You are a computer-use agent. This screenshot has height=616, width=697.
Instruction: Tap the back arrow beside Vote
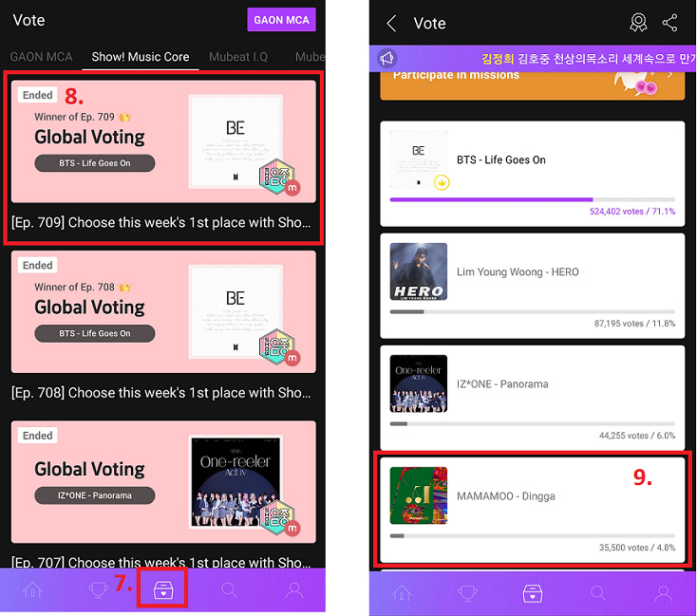(x=391, y=23)
